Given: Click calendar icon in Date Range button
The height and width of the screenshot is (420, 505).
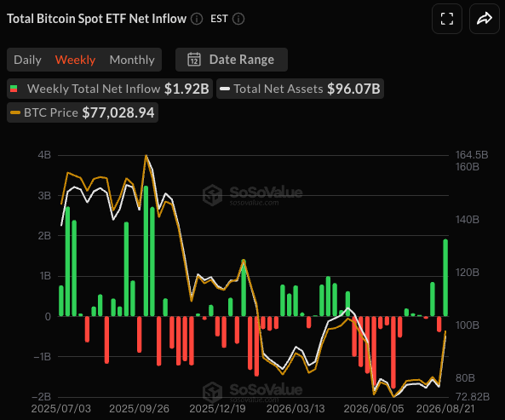Looking at the screenshot, I should [194, 60].
